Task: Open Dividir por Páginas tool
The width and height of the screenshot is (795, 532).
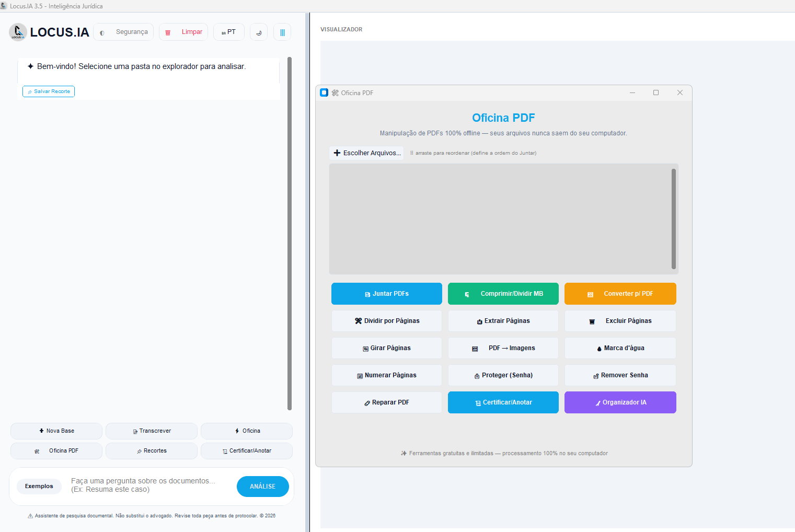Action: coord(387,321)
